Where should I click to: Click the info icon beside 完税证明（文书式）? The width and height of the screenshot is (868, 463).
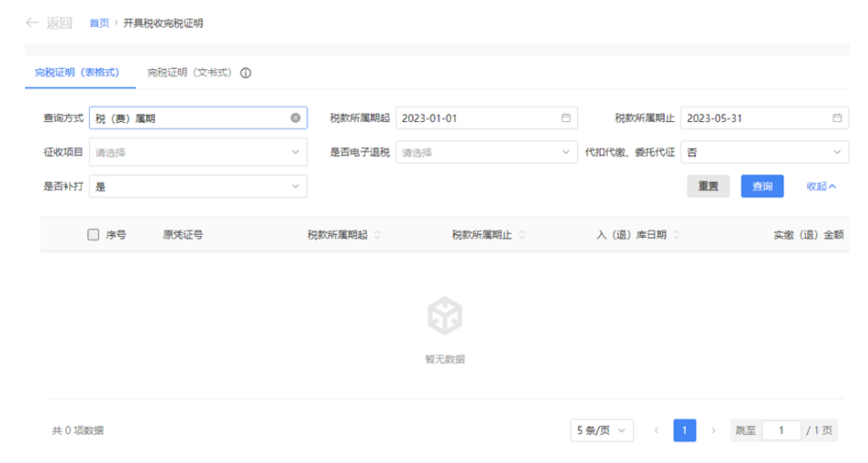pyautogui.click(x=246, y=73)
